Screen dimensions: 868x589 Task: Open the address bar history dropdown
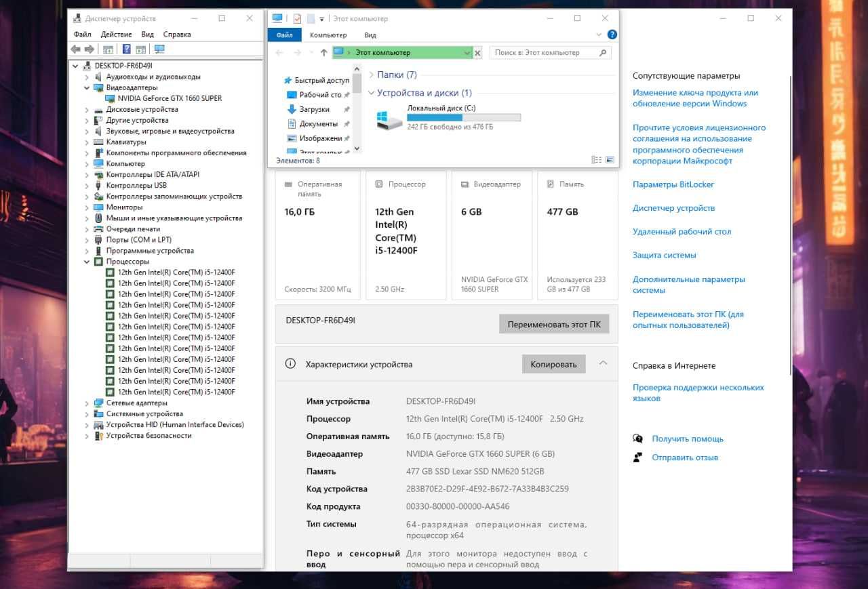pyautogui.click(x=467, y=52)
